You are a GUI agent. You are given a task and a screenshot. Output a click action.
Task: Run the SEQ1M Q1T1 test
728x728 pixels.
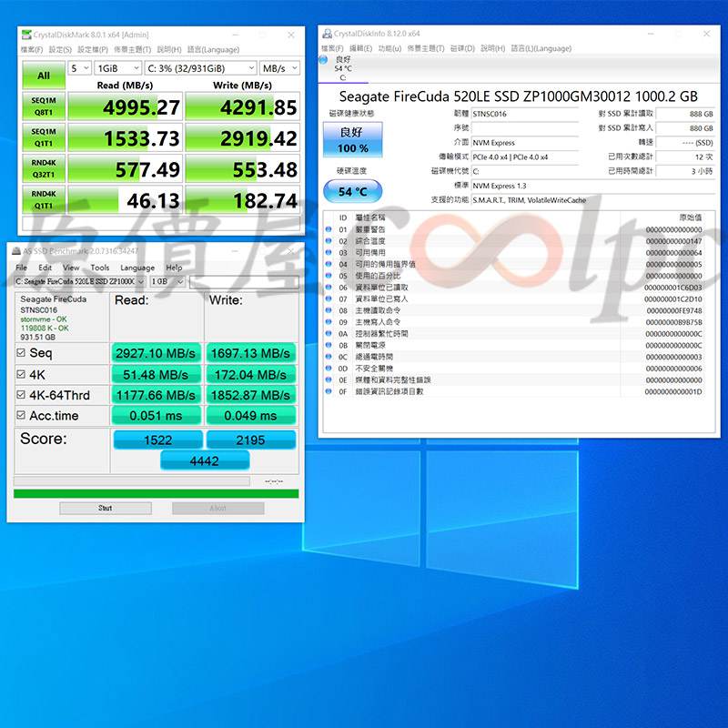pos(44,137)
